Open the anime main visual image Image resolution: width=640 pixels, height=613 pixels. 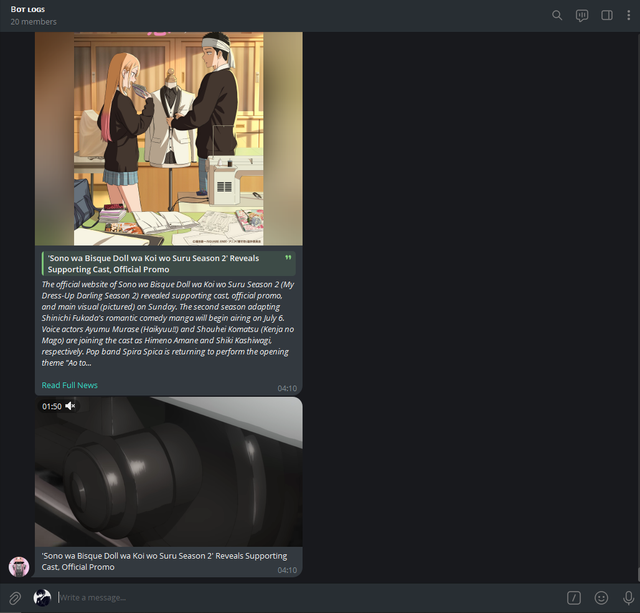(x=169, y=139)
